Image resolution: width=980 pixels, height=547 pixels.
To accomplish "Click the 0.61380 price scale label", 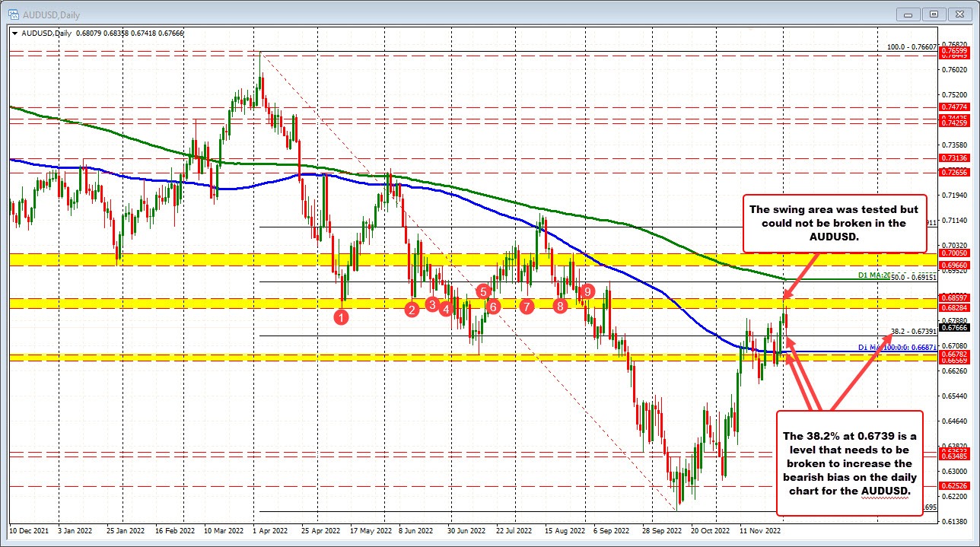I will 955,522.
